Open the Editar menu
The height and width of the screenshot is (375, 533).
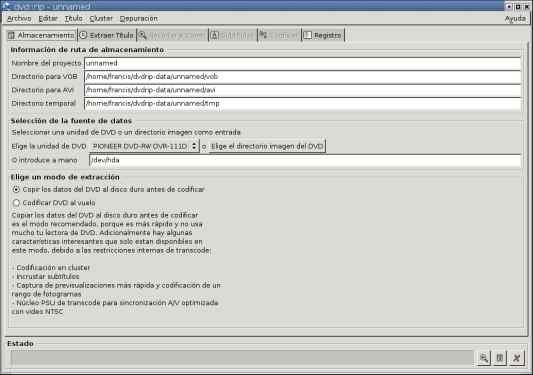(48, 18)
